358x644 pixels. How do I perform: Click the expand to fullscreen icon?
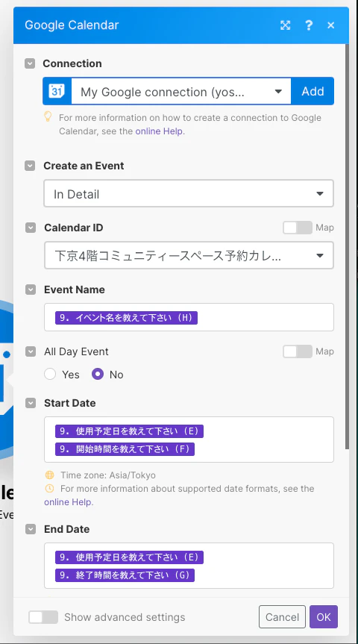286,25
